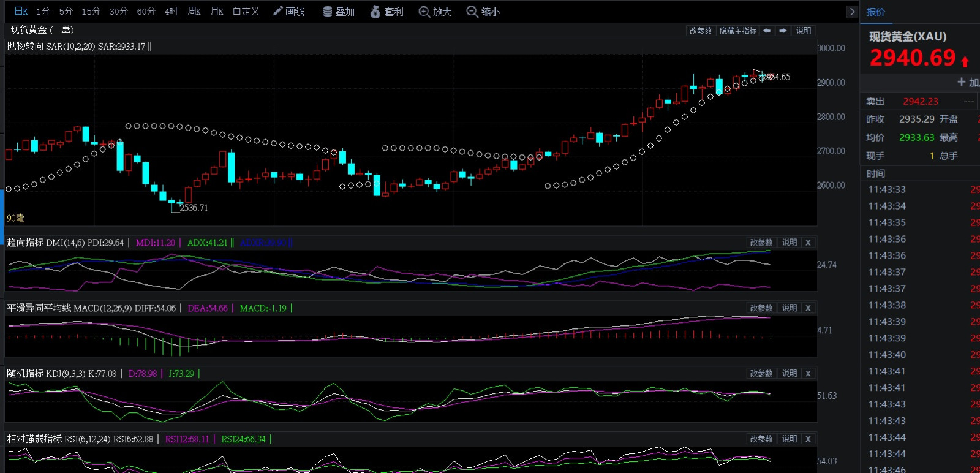Screen dimensions: 980x473
Task: Open the 报价 quotes tab
Action: tap(876, 12)
